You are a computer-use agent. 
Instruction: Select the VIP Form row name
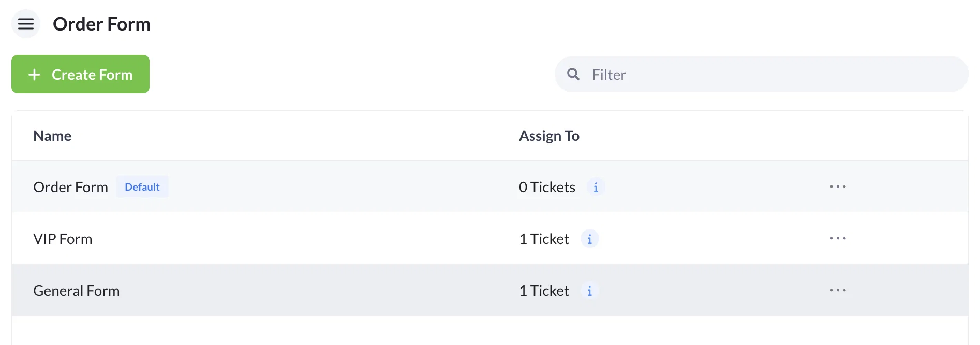(63, 239)
